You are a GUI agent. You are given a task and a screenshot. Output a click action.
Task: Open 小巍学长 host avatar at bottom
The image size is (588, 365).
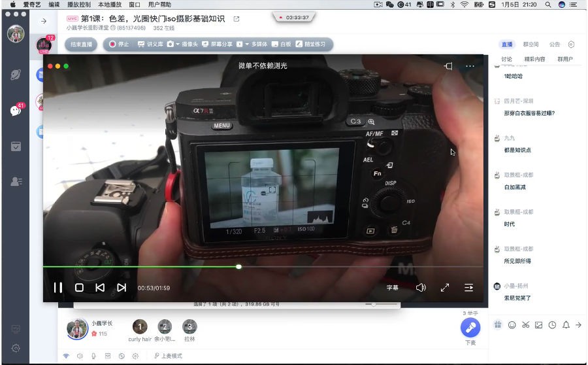pos(77,329)
